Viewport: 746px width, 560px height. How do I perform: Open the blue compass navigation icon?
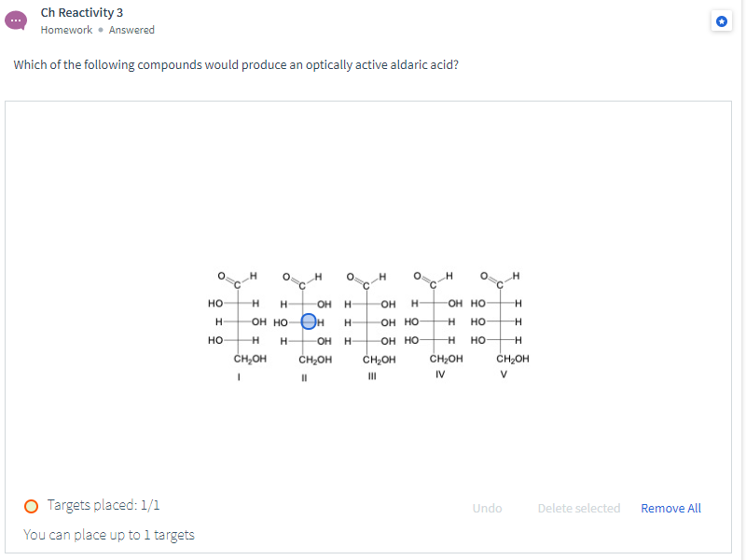coord(722,20)
